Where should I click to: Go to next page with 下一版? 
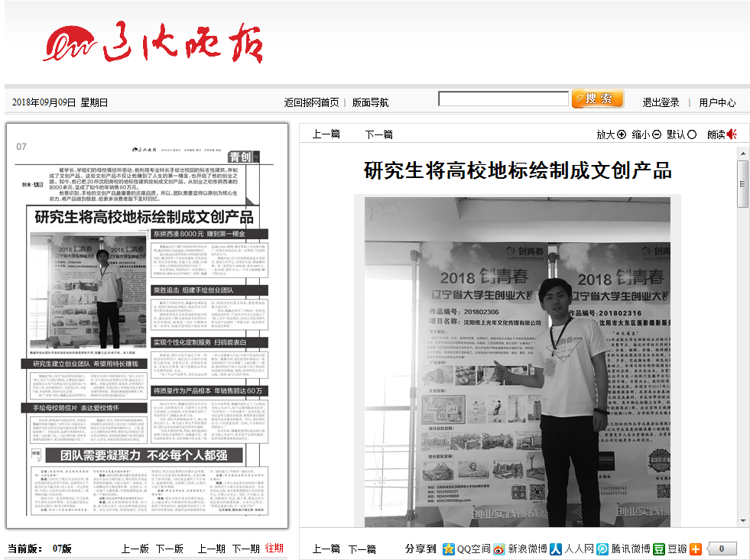[169, 549]
